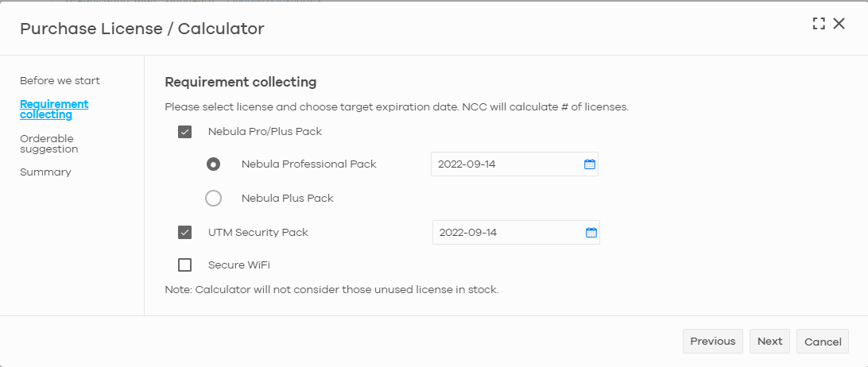The height and width of the screenshot is (367, 868).
Task: Jump to Summary step
Action: pyautogui.click(x=45, y=172)
